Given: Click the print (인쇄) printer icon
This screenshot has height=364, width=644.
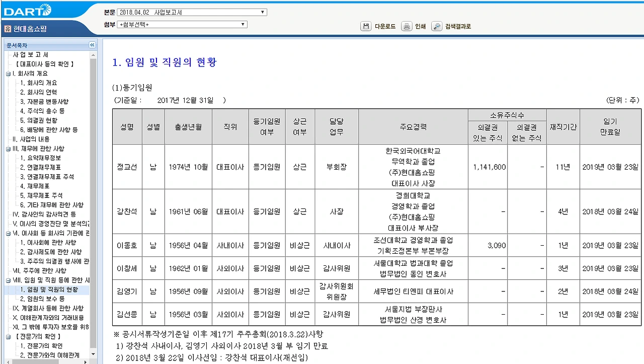Looking at the screenshot, I should tap(406, 27).
